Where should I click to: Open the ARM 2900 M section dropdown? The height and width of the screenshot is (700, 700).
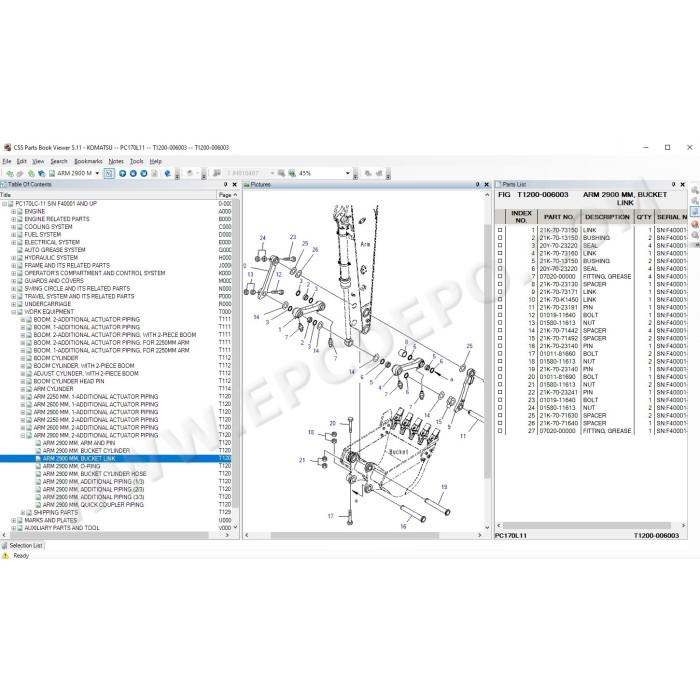(97, 173)
